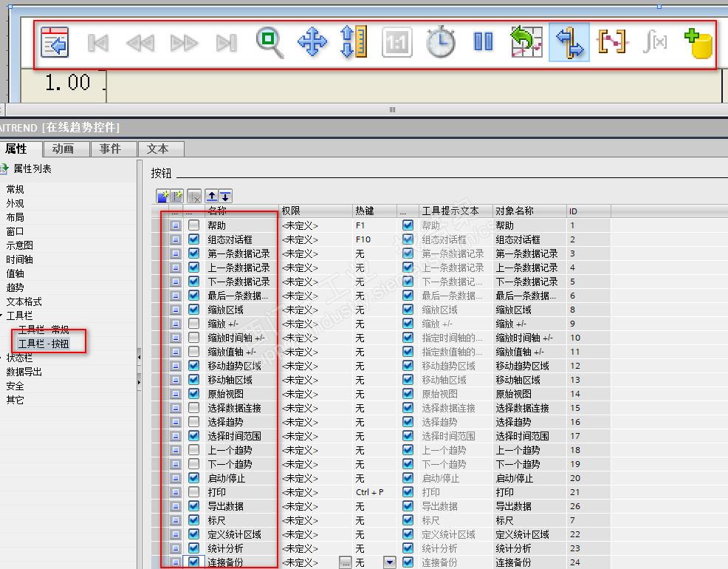Enable the 帮助 button checkbox
This screenshot has width=728, height=569.
coord(193,225)
